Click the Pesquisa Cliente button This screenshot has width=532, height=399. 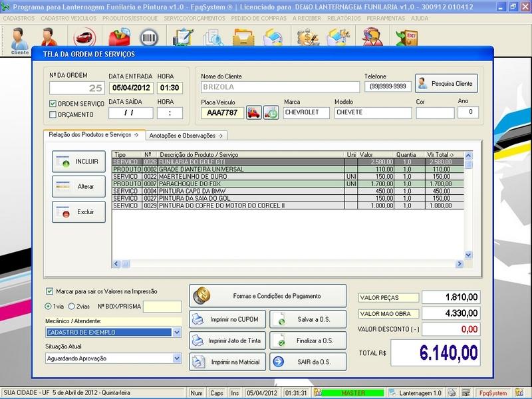pos(446,84)
